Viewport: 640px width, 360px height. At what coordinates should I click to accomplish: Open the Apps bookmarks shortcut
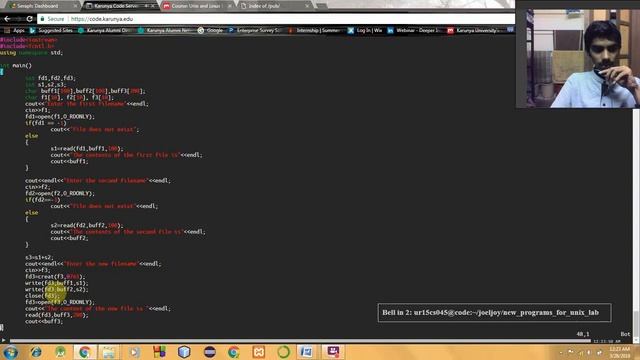click(x=15, y=30)
